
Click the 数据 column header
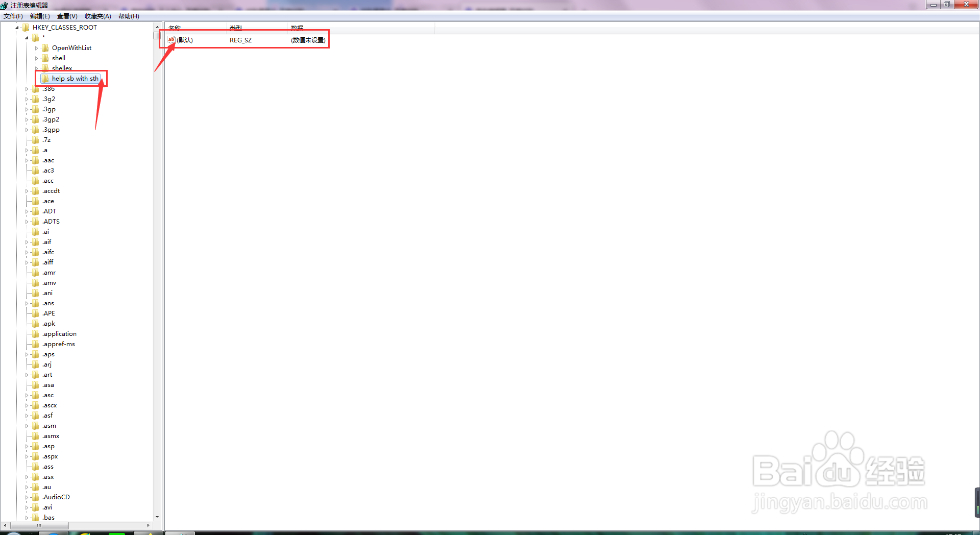[361, 28]
